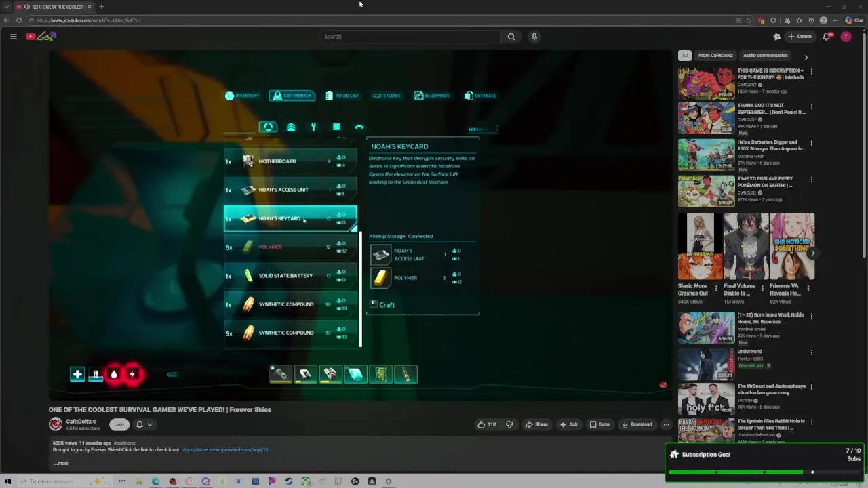Open browser history clock icon

(811, 20)
